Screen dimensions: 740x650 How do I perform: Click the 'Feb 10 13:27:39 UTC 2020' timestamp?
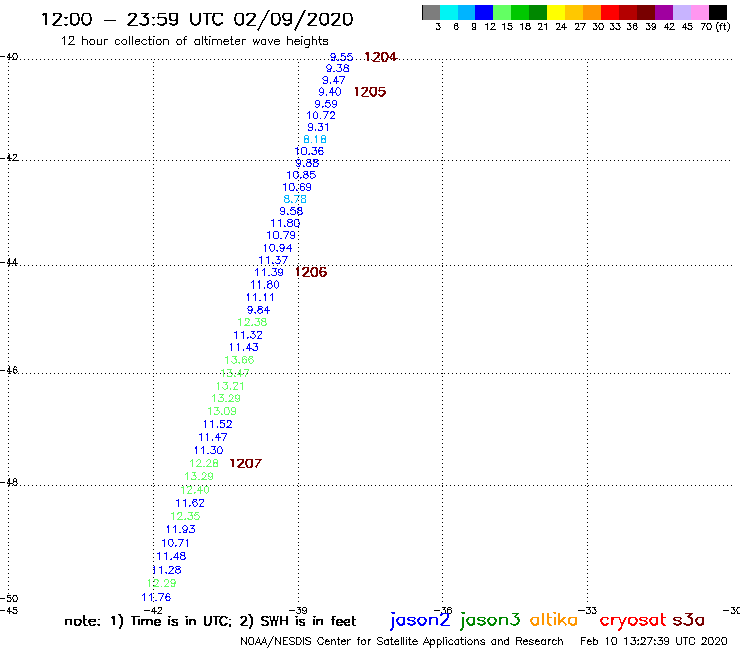point(653,641)
